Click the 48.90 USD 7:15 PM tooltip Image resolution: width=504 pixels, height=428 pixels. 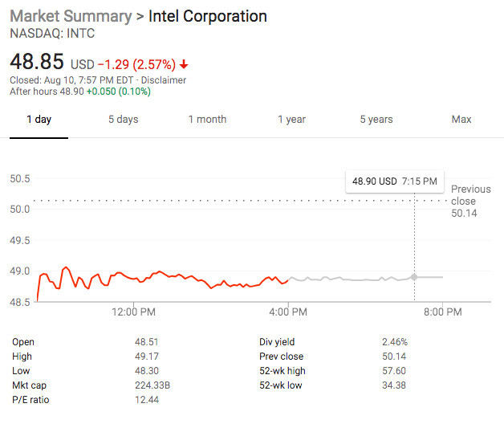395,181
